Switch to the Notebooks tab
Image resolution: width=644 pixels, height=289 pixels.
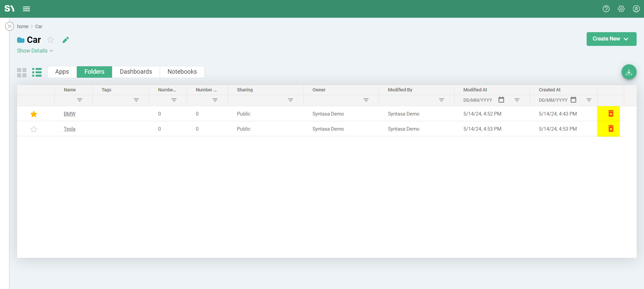[182, 72]
